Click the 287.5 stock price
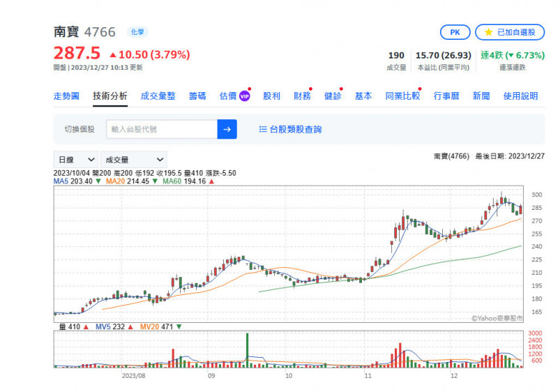Image resolution: width=558 pixels, height=392 pixels. (77, 53)
